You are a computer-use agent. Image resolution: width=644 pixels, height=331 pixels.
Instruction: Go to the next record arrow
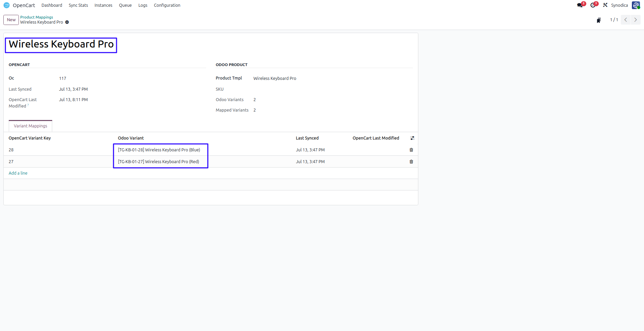636,20
